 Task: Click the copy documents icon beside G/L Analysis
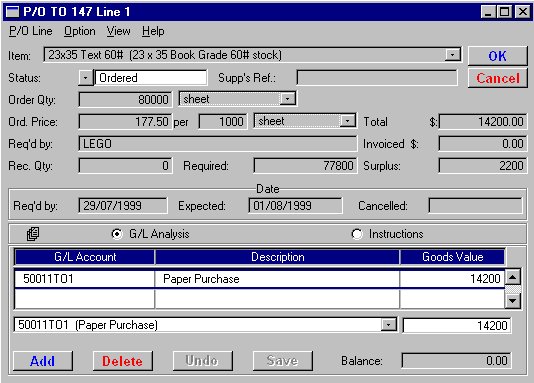click(33, 234)
